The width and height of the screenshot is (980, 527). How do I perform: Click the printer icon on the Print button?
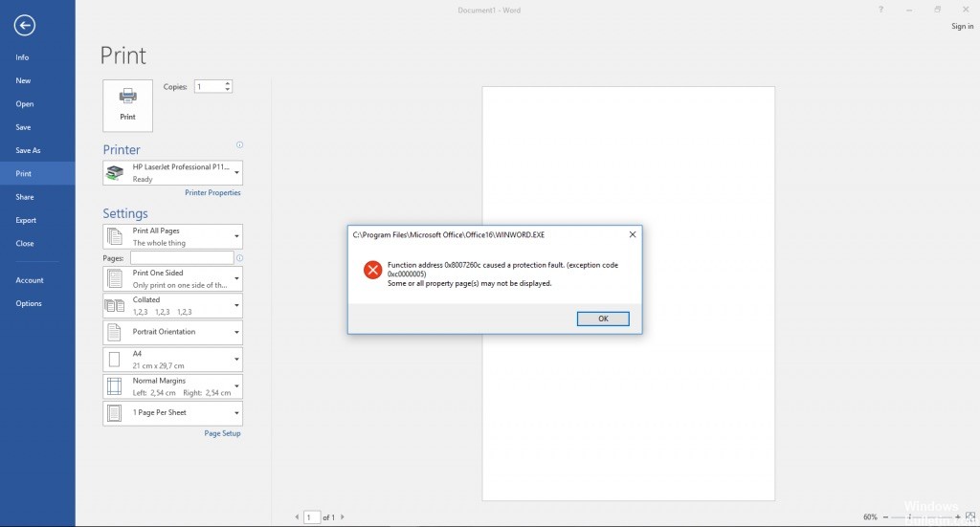click(x=127, y=96)
